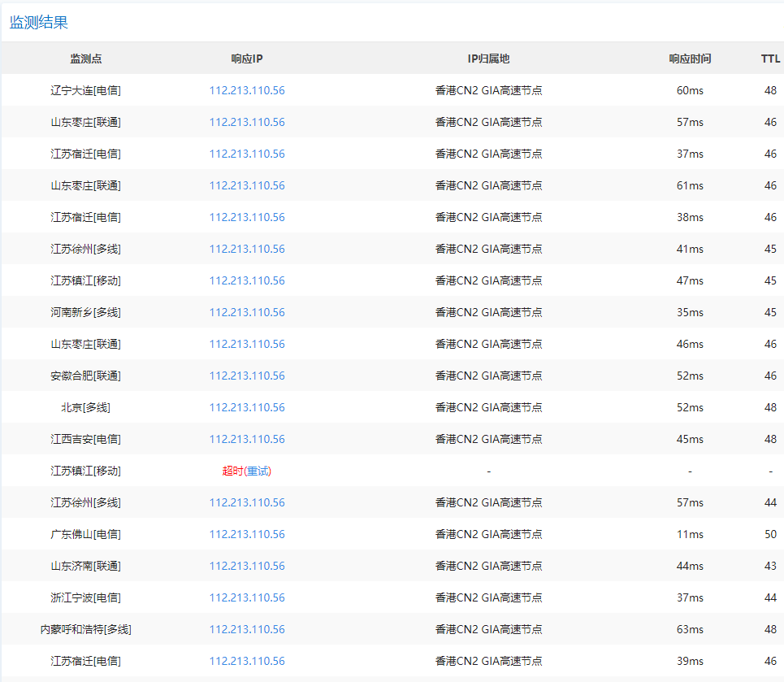The image size is (784, 682).
Task: Click the 61ms response time value
Action: tap(690, 185)
